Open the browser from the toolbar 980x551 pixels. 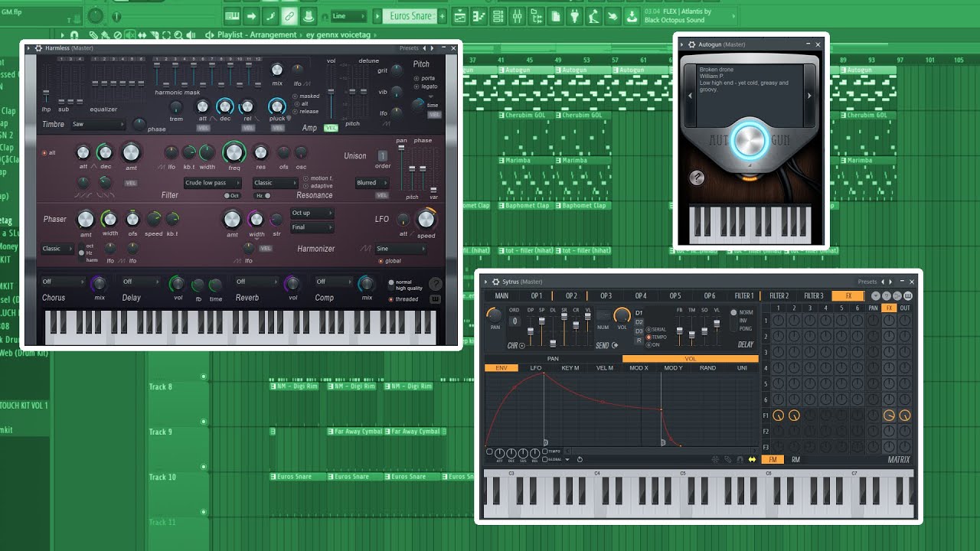pos(536,15)
